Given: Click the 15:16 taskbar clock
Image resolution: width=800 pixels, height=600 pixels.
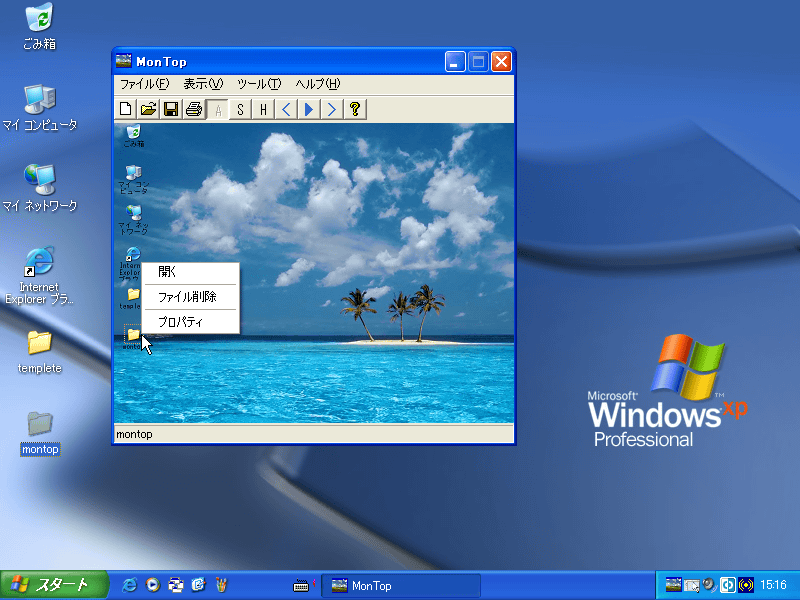Looking at the screenshot, I should click(773, 585).
